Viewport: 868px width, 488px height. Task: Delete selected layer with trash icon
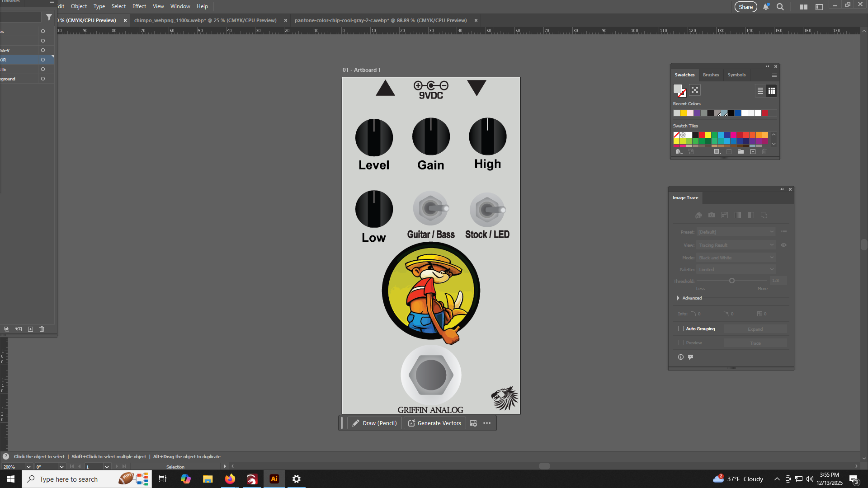click(42, 329)
